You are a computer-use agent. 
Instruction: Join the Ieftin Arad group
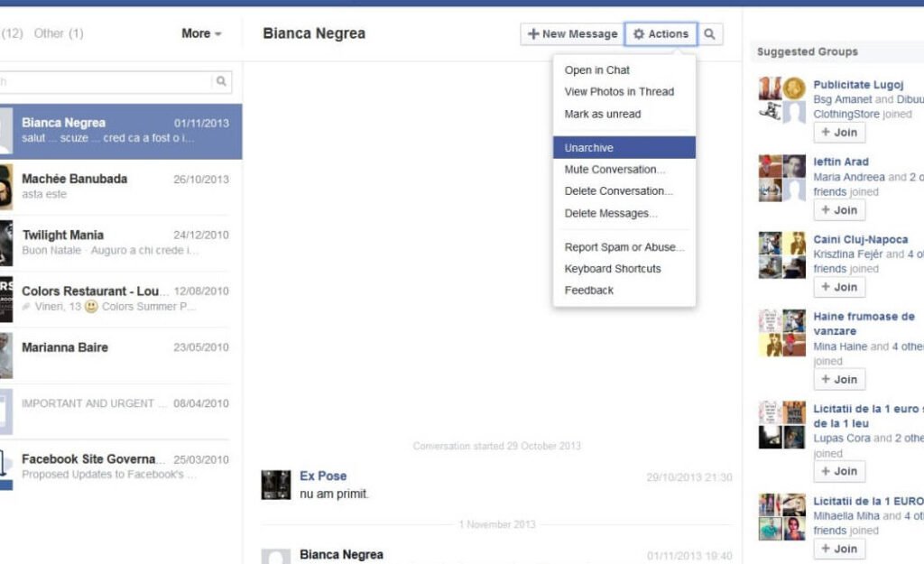coord(840,209)
